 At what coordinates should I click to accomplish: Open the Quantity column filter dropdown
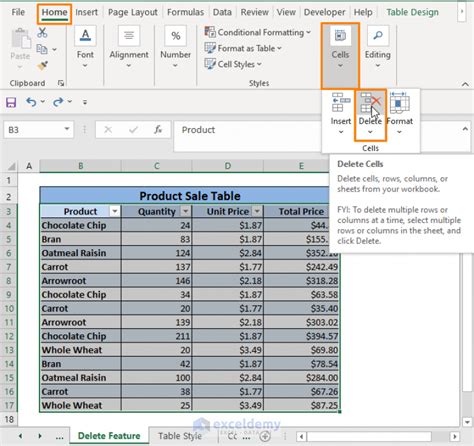[x=185, y=211]
